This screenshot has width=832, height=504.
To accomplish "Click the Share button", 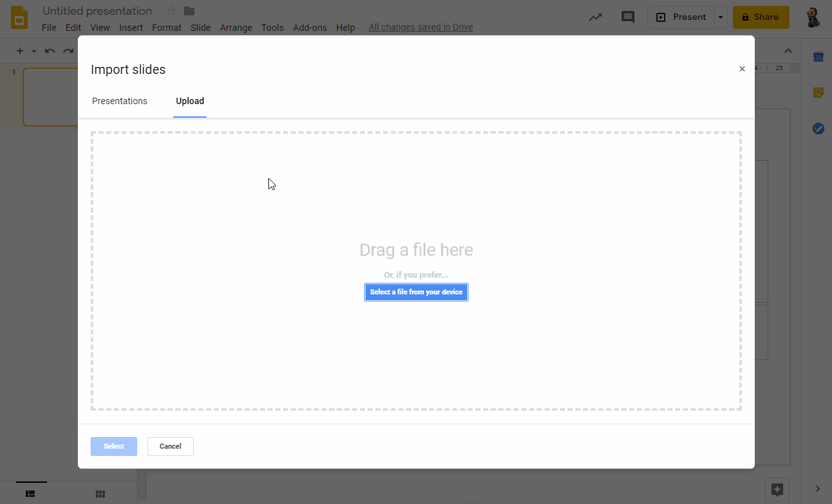I will click(x=761, y=17).
